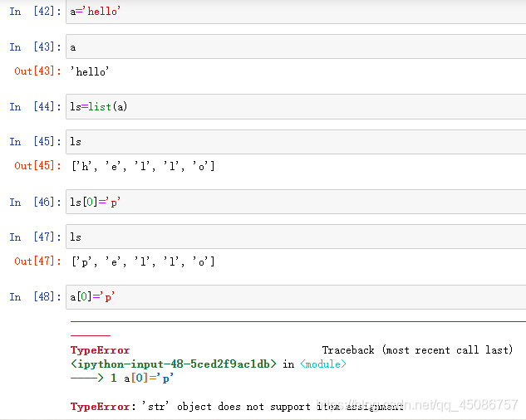Click output list starting with 'p'
526x420 pixels.
pos(143,261)
